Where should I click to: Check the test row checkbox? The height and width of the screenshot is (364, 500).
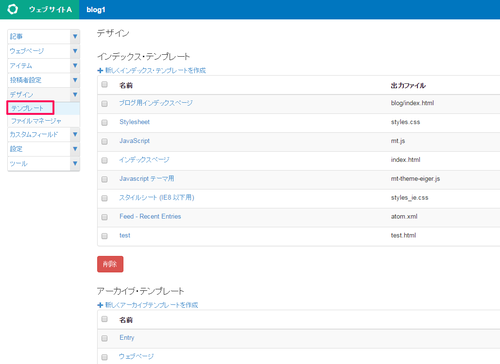pos(105,236)
